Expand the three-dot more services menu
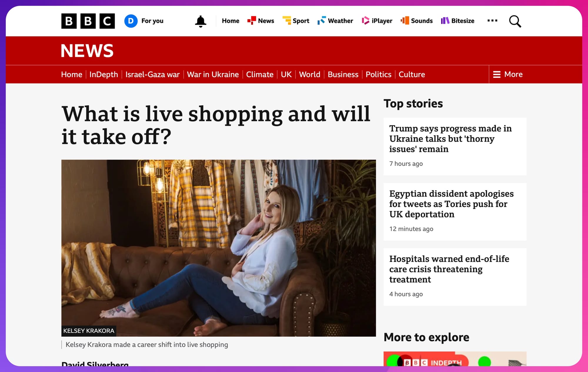The height and width of the screenshot is (372, 588). click(x=492, y=21)
